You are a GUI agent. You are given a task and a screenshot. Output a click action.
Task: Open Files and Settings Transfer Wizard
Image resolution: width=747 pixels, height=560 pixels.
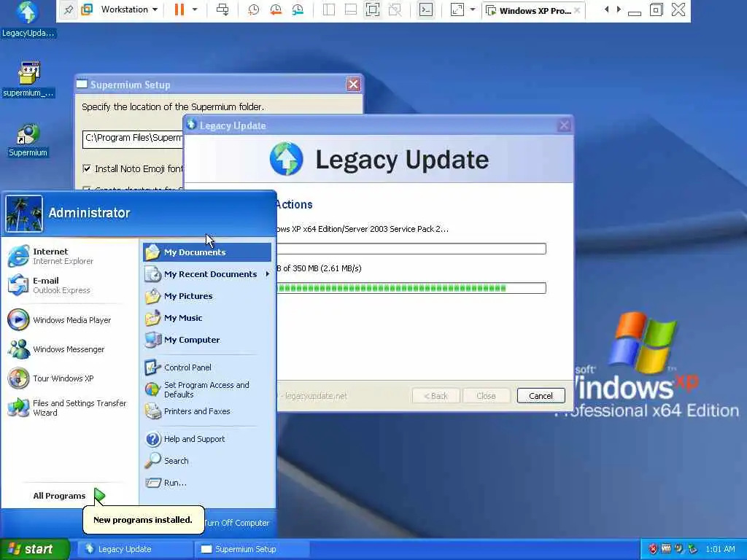click(69, 408)
